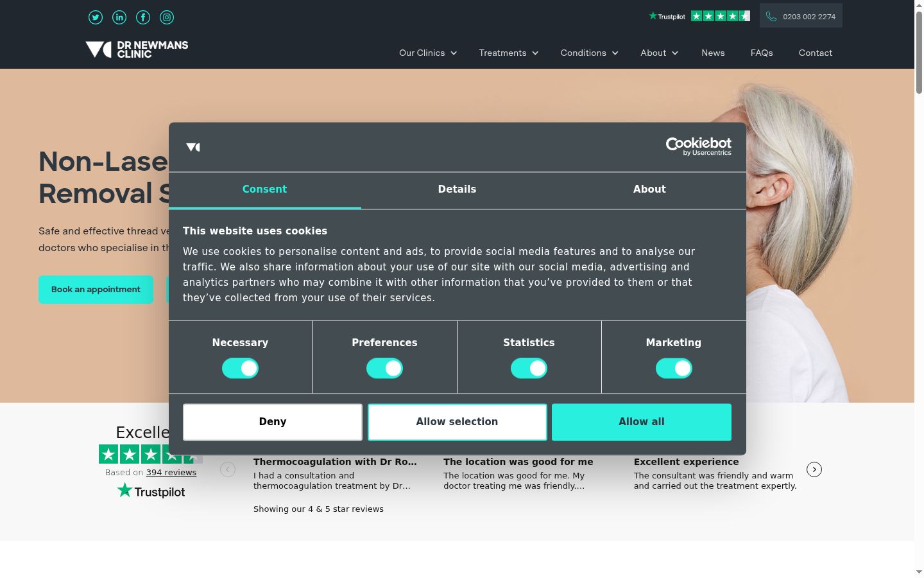Open the Contact page
This screenshot has width=924, height=578.
click(816, 53)
